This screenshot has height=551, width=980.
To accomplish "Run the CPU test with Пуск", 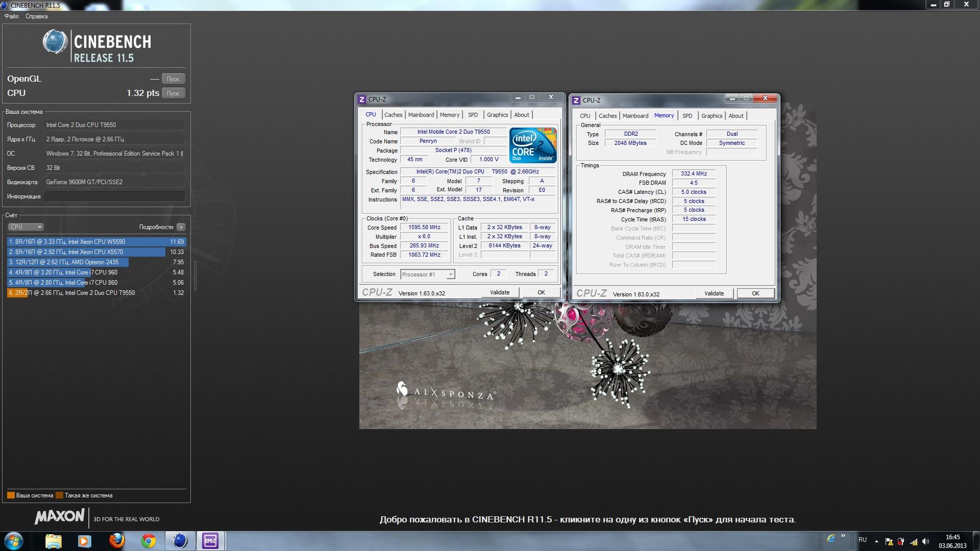I will 173,93.
